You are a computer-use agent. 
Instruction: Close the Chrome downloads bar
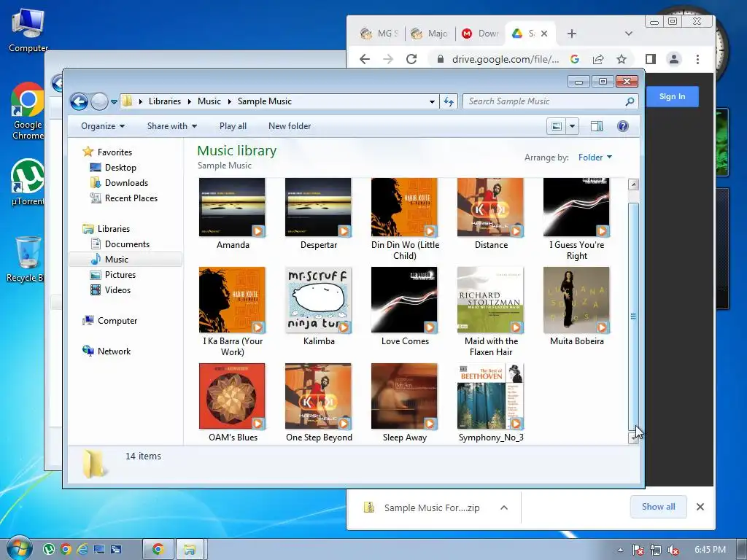(x=700, y=507)
